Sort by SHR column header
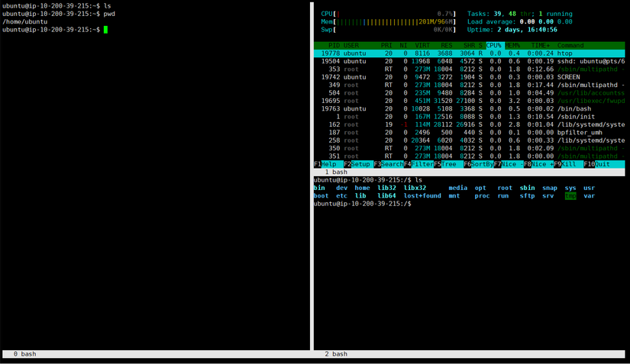This screenshot has width=630, height=364. 469,45
